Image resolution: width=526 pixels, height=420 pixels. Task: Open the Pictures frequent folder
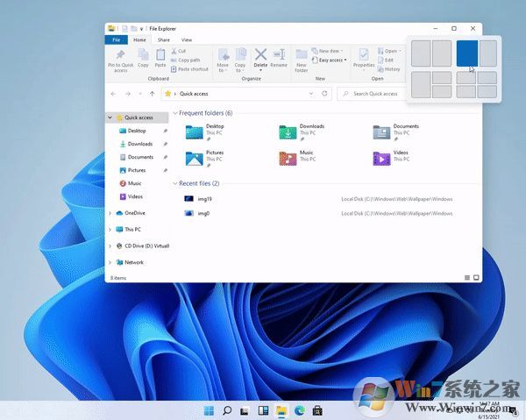click(205, 159)
